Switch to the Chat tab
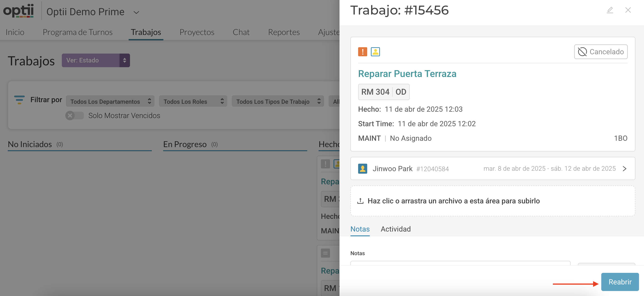 (241, 32)
